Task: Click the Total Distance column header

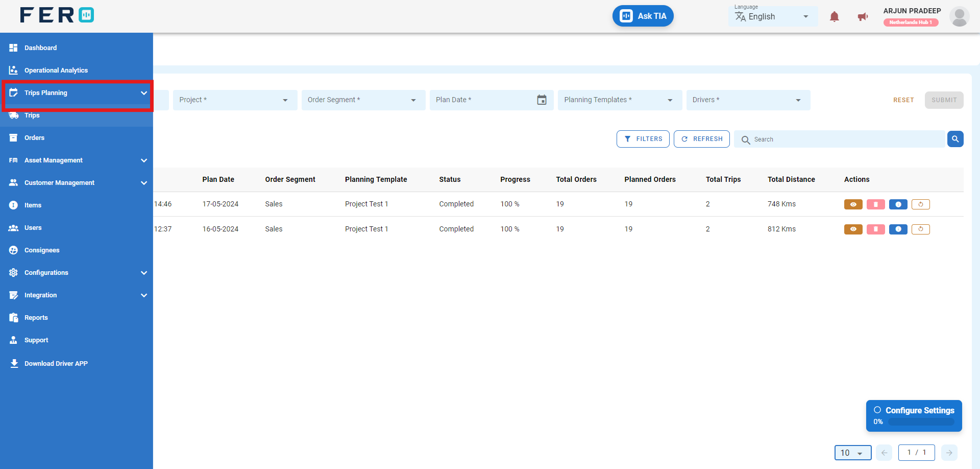Action: click(791, 179)
